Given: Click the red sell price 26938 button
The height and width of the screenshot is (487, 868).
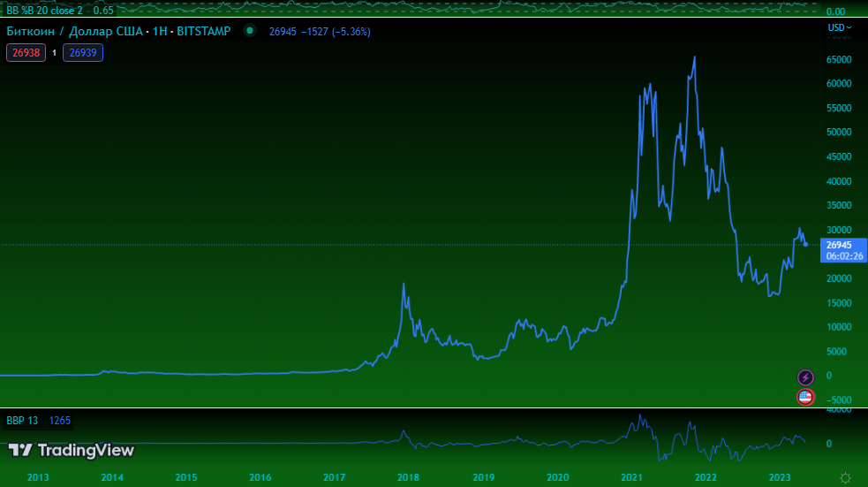Looking at the screenshot, I should [x=26, y=53].
